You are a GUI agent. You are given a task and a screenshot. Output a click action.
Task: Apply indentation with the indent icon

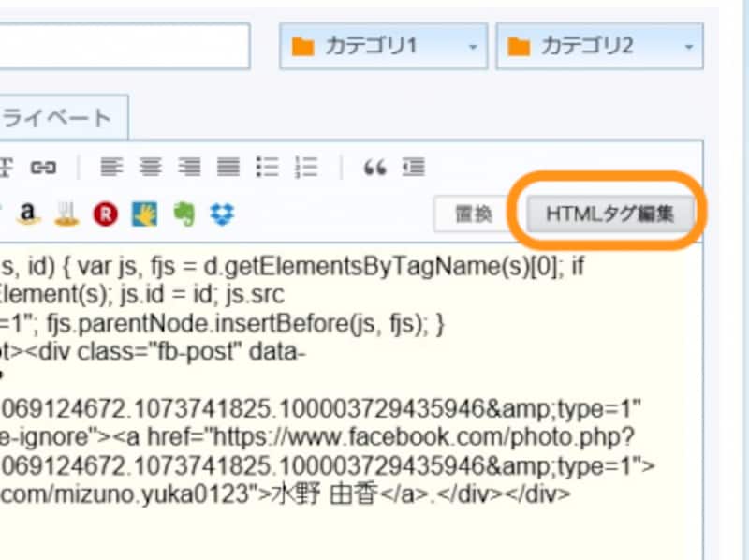coord(413,166)
